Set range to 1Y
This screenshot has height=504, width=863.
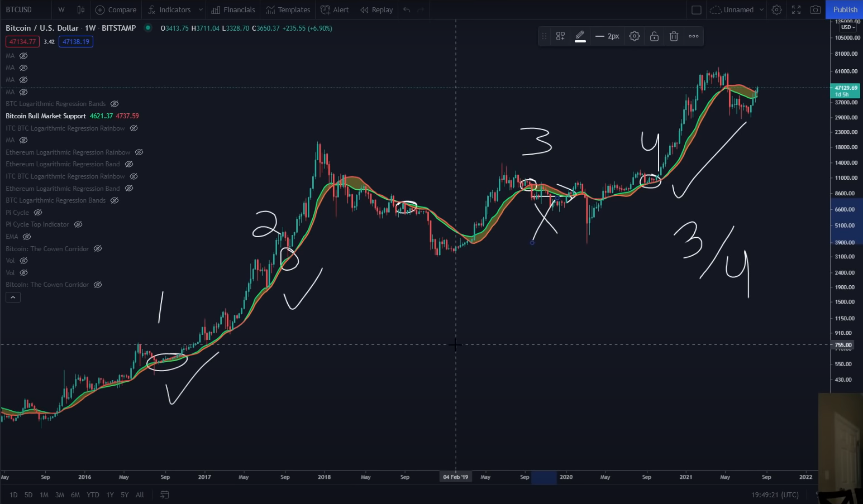(110, 495)
